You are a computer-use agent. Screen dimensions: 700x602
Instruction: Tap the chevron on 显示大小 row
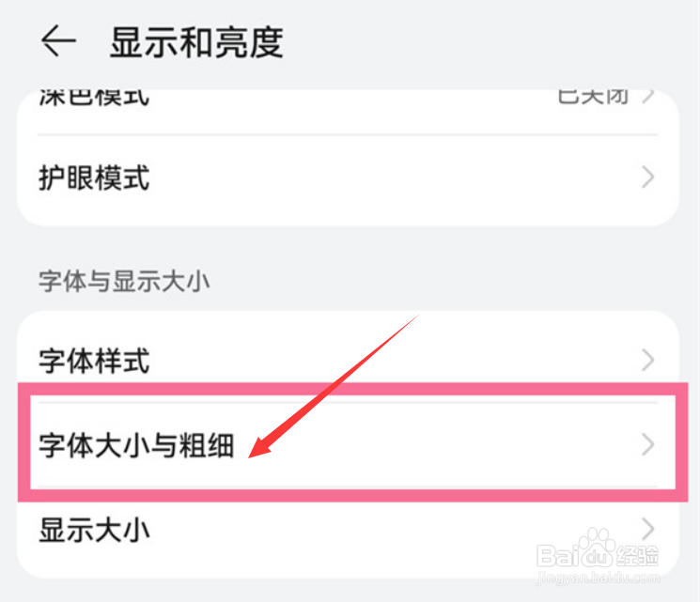pyautogui.click(x=647, y=526)
